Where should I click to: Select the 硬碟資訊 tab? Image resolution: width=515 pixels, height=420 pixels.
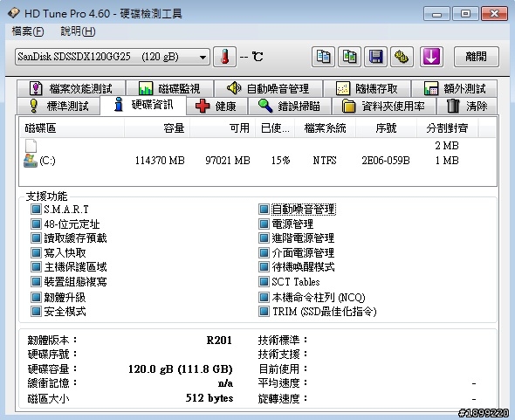click(x=143, y=105)
